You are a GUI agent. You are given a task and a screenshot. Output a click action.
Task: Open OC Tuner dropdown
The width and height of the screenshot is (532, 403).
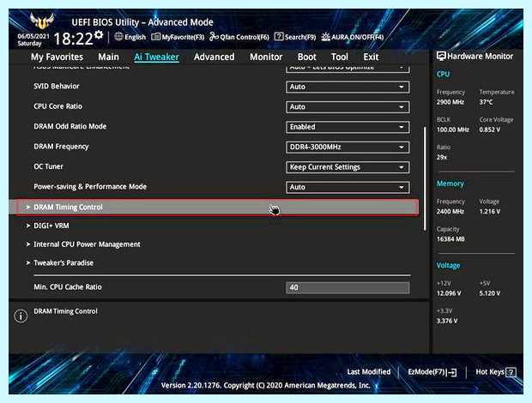(x=348, y=167)
